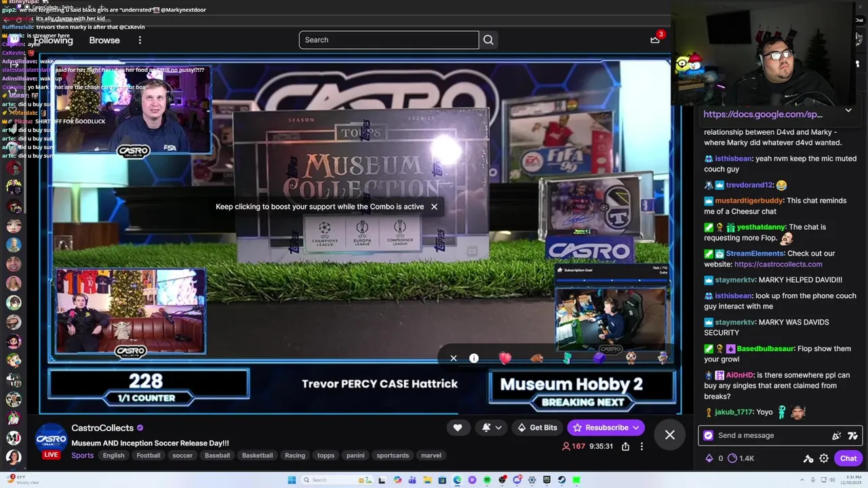
Task: Select the panini tag
Action: pyautogui.click(x=355, y=455)
